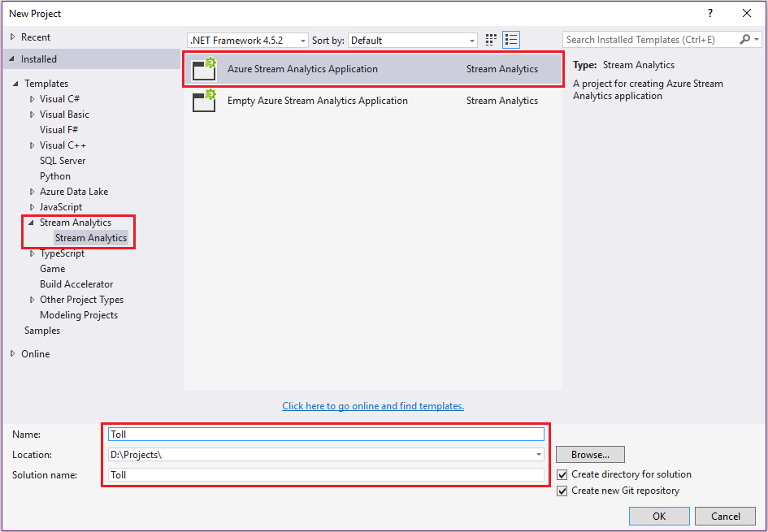This screenshot has height=532, width=768.
Task: Open the Sort by Default dropdown
Action: [413, 41]
